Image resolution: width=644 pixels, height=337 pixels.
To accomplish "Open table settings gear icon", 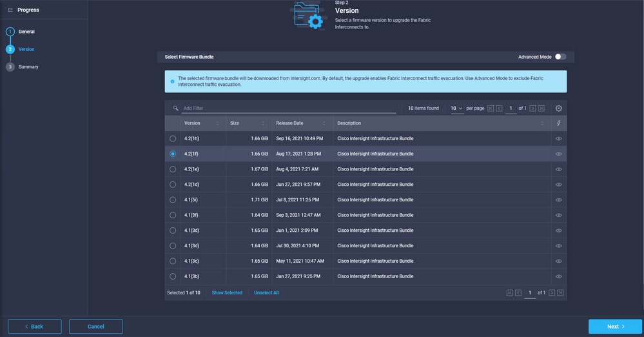I will 558,108.
